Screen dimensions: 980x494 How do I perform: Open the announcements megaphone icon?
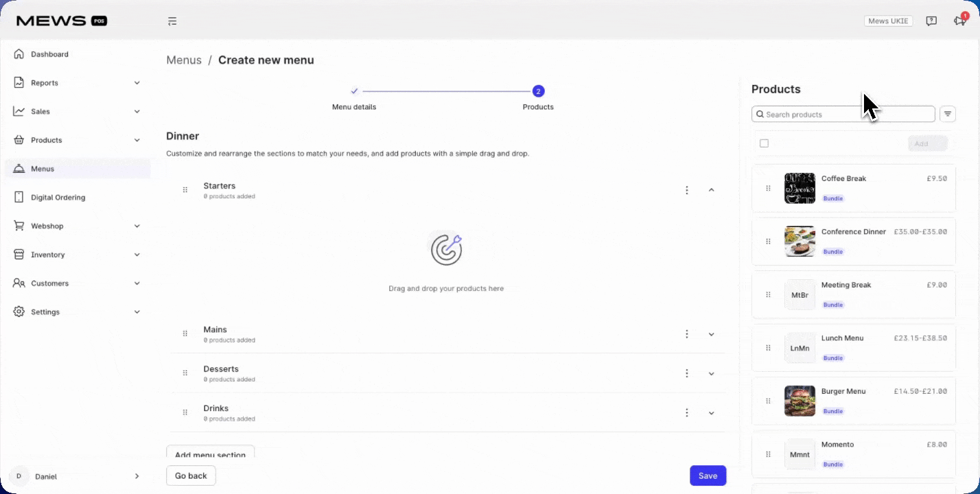[x=959, y=21]
